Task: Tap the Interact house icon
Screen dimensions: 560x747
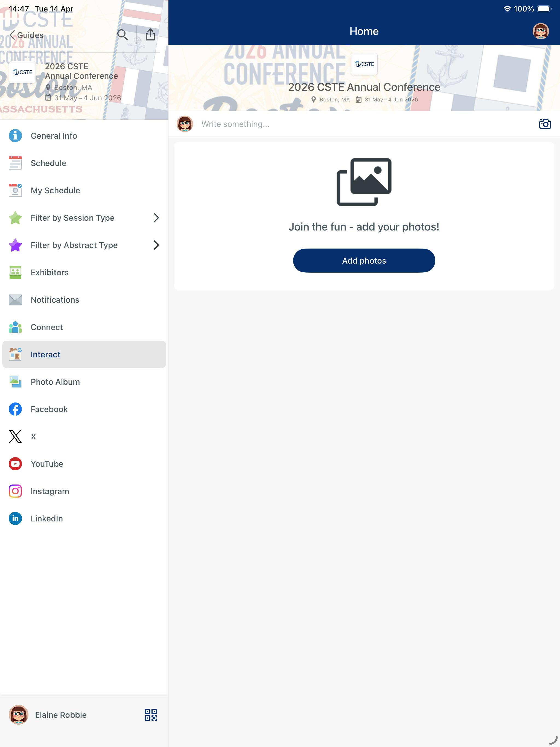Action: (x=15, y=354)
